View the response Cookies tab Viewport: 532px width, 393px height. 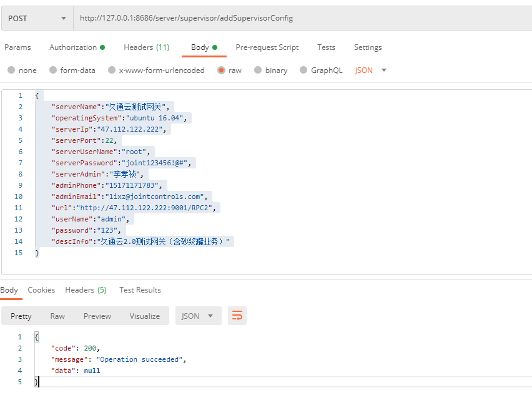pos(41,290)
